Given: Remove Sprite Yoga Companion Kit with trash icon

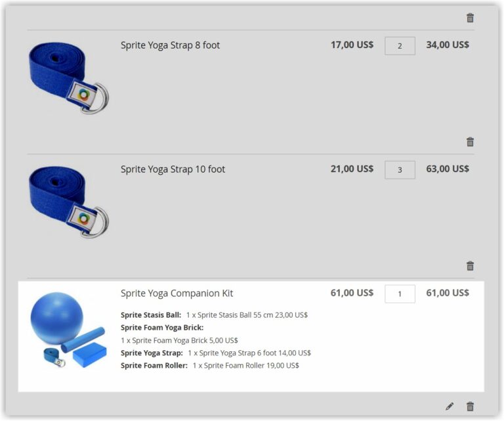Looking at the screenshot, I should pos(470,406).
